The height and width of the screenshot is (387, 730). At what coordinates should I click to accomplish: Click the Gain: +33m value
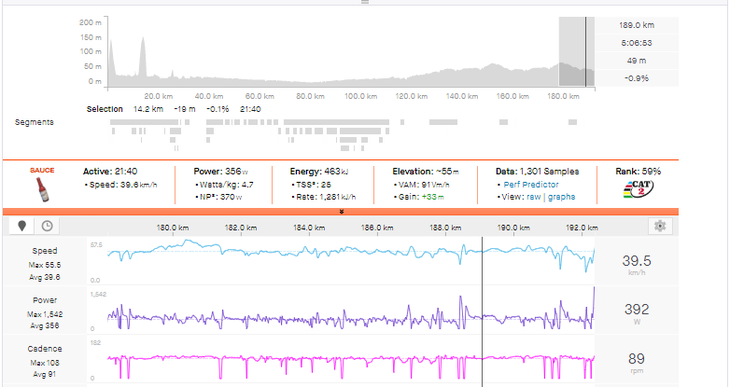tap(421, 197)
